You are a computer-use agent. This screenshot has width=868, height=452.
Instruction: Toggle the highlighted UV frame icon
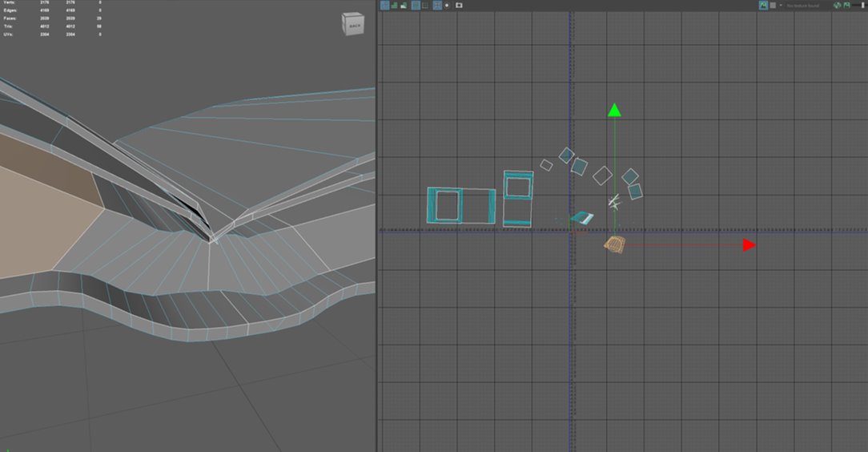(437, 5)
